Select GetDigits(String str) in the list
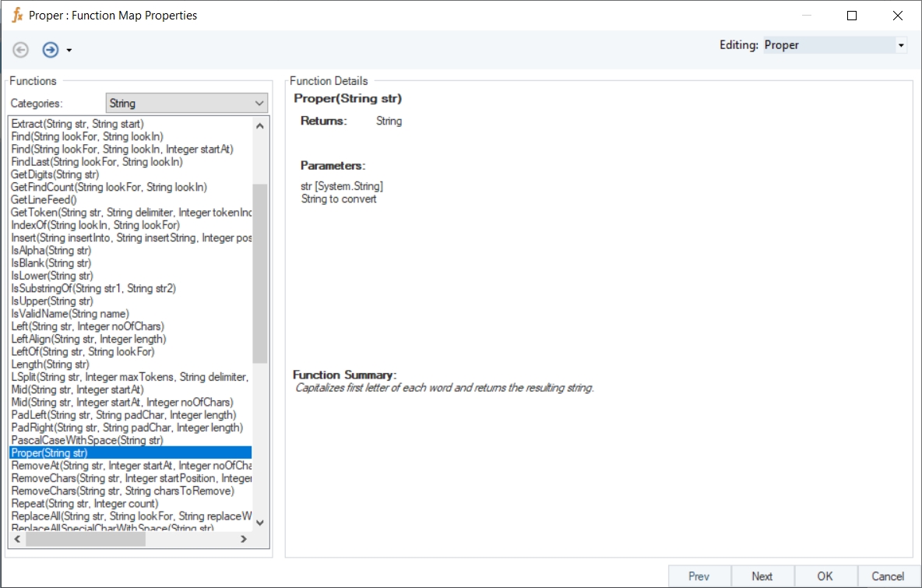The image size is (922, 588). click(55, 174)
